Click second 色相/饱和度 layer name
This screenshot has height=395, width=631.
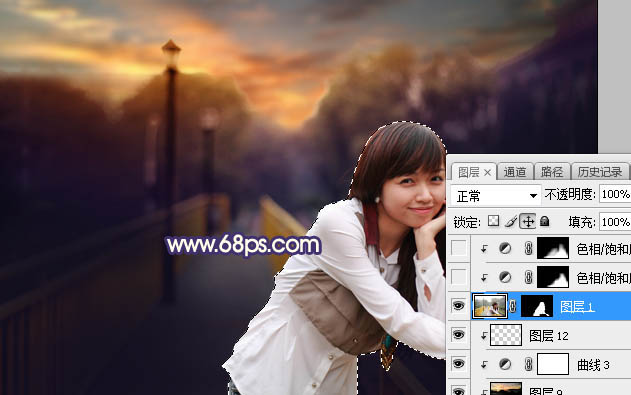tap(603, 278)
